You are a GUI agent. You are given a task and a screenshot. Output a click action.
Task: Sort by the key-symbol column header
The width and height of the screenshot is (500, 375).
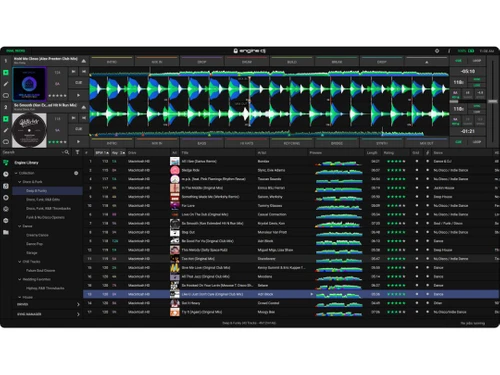428,153
